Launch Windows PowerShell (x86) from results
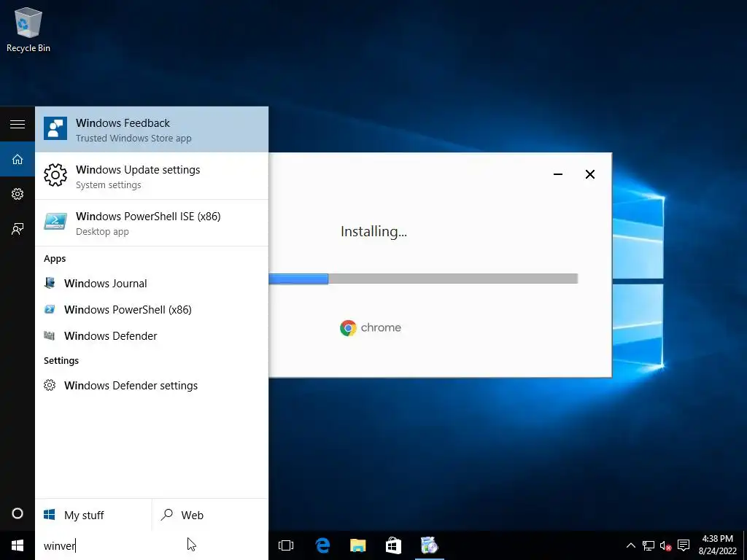This screenshot has width=747, height=560. tap(152, 309)
